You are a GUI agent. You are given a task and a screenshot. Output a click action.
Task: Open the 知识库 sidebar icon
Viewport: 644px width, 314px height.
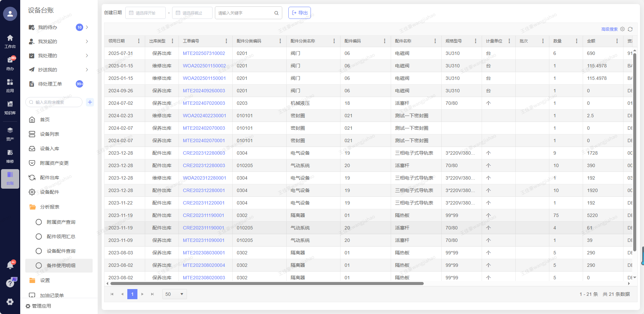pyautogui.click(x=10, y=107)
